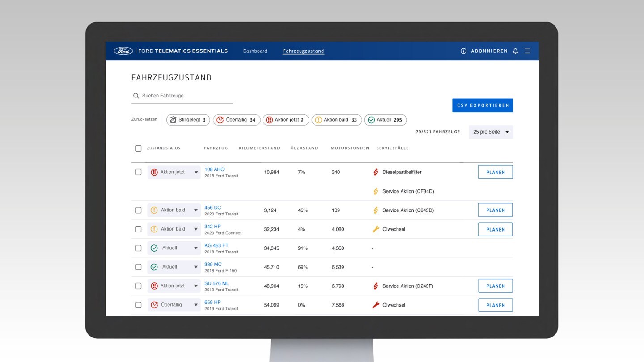Screen dimensions: 644x362
Task: Click yellow warning status icon for 456 DC
Action: [154, 210]
